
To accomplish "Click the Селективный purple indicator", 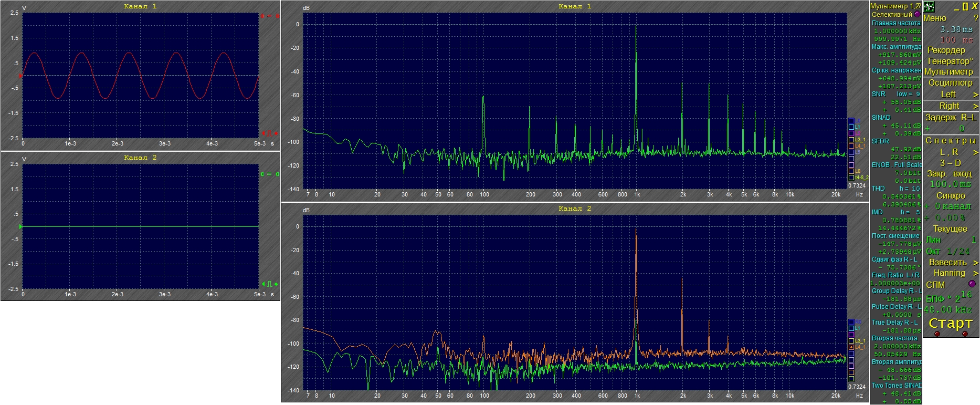I will 917,14.
